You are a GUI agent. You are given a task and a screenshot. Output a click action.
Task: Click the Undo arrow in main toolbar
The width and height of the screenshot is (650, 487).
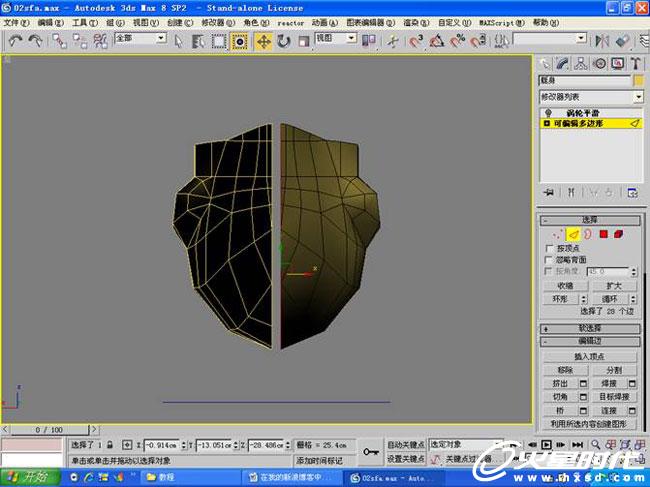pos(15,41)
